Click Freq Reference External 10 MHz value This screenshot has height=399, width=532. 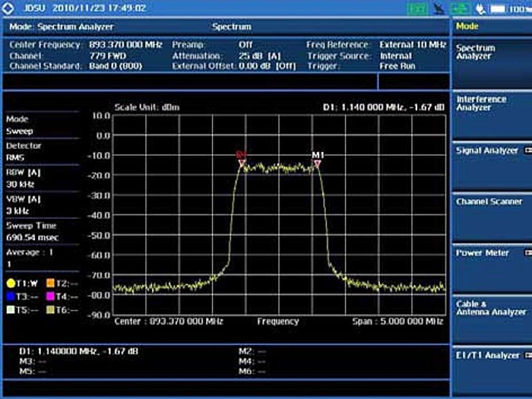(x=412, y=45)
